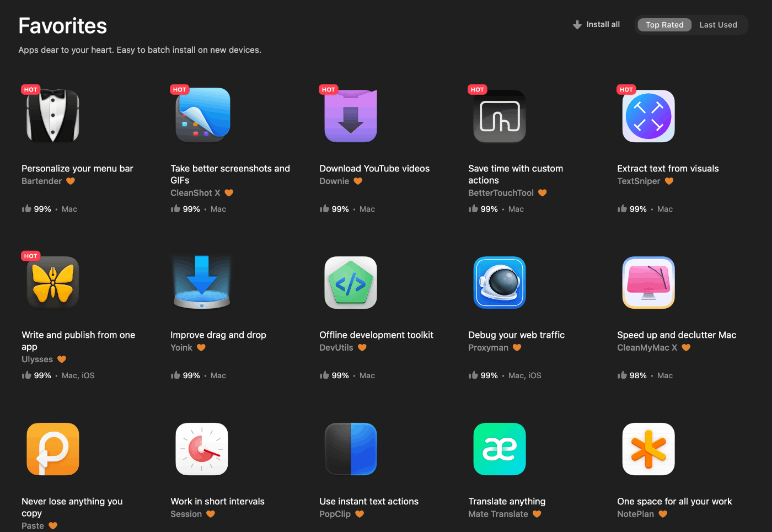Open the CleanShot X app icon
Viewport: 772px width, 532px height.
point(202,115)
